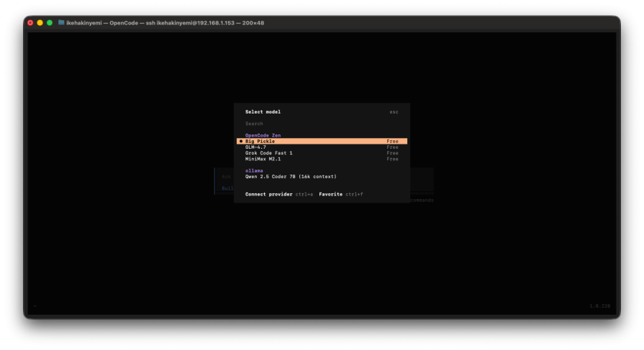Click the Free label on Grok Code Fast 1 row
Image resolution: width=644 pixels, height=350 pixels.
392,153
